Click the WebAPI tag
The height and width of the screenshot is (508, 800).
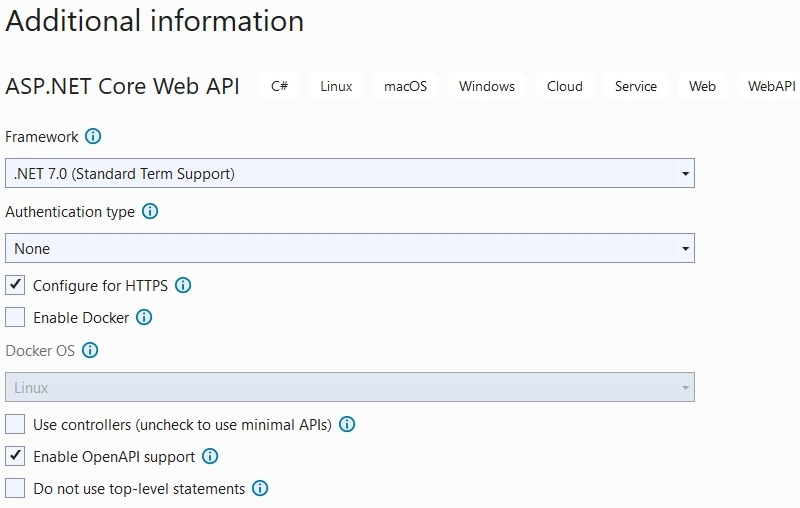pos(769,86)
